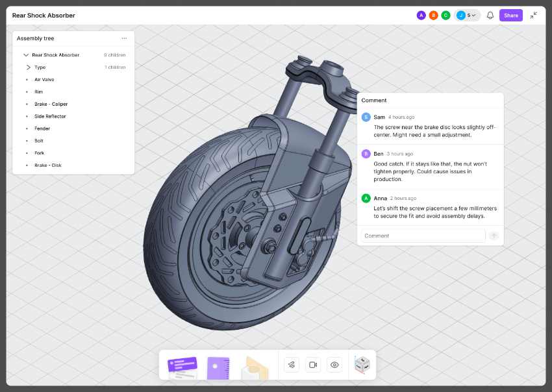Image resolution: width=552 pixels, height=392 pixels.
Task: Select the Fender part in the tree
Action: [x=42, y=129]
